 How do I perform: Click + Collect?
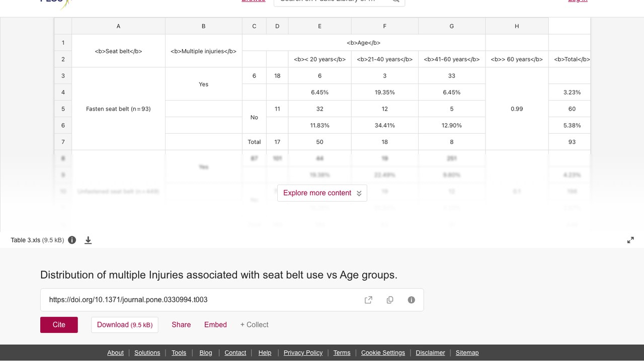tap(254, 325)
